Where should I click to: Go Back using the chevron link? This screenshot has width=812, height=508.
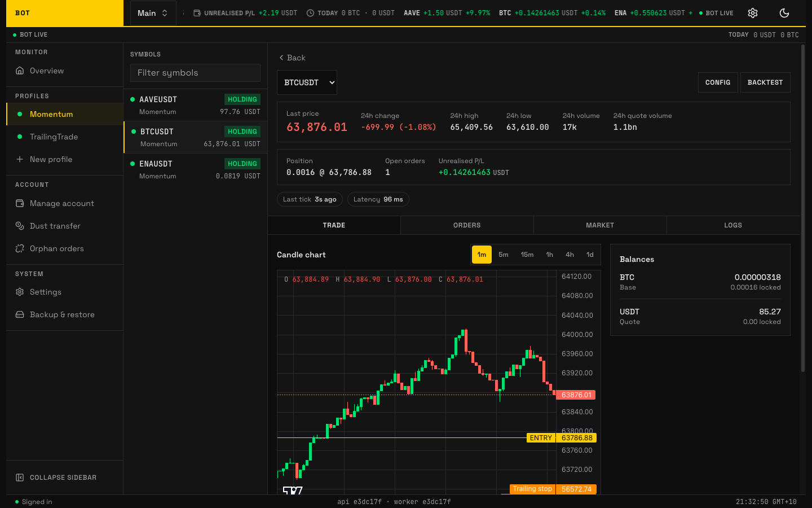(x=292, y=58)
